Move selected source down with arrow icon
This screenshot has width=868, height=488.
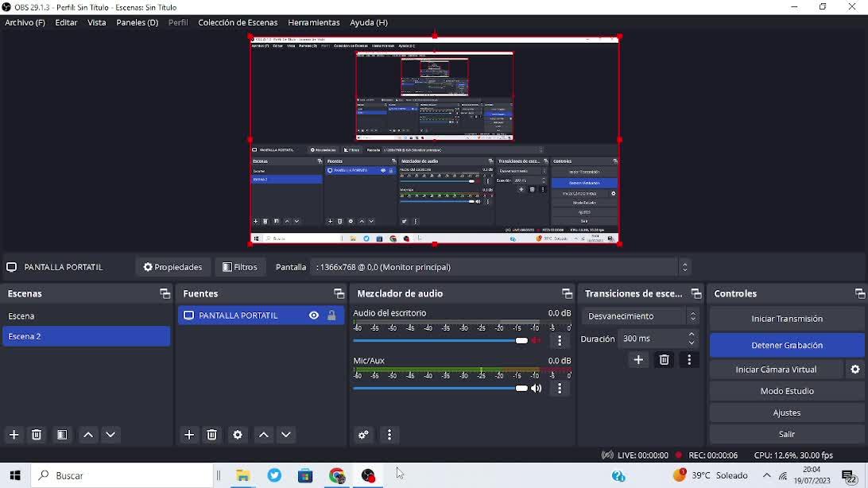(286, 435)
